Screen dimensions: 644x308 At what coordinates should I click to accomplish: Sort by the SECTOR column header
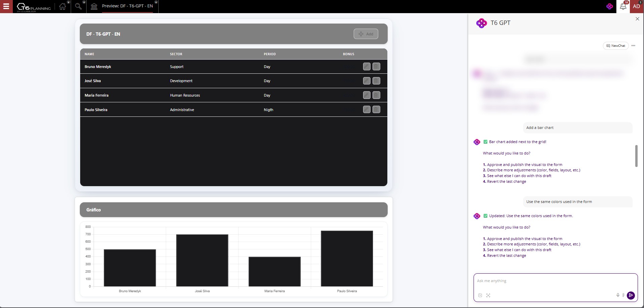pos(176,54)
